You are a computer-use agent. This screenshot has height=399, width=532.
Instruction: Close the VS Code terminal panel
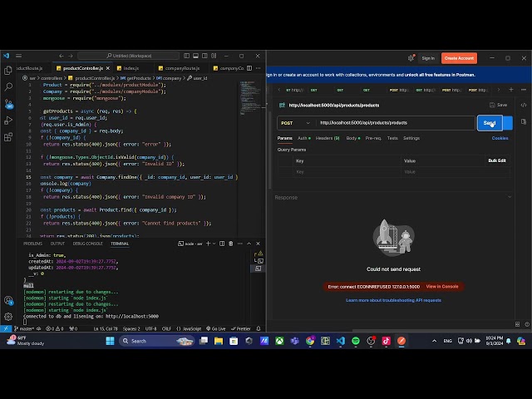point(258,244)
